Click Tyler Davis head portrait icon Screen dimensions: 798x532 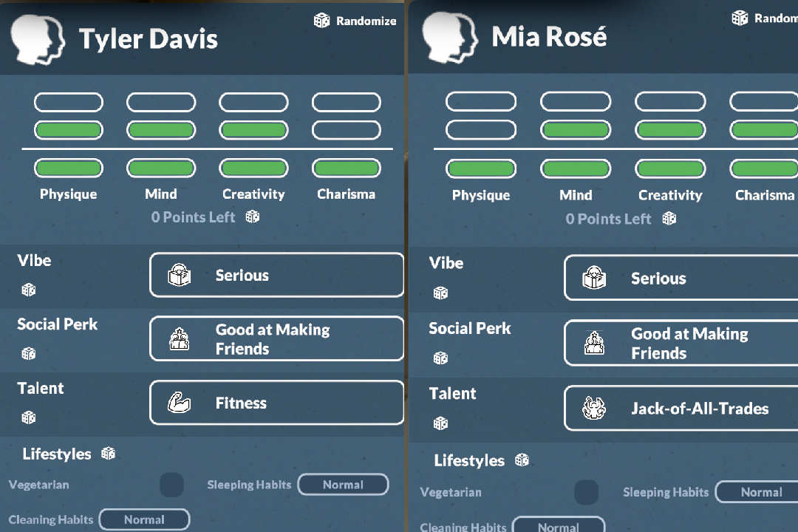coord(38,40)
